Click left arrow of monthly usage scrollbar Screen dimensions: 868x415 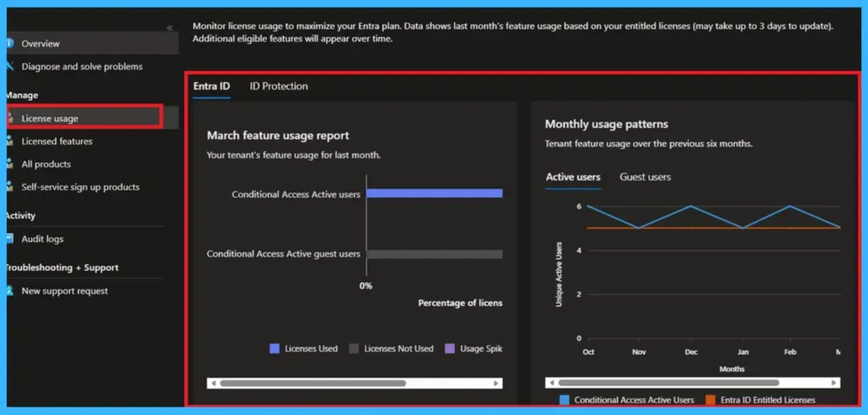click(551, 383)
